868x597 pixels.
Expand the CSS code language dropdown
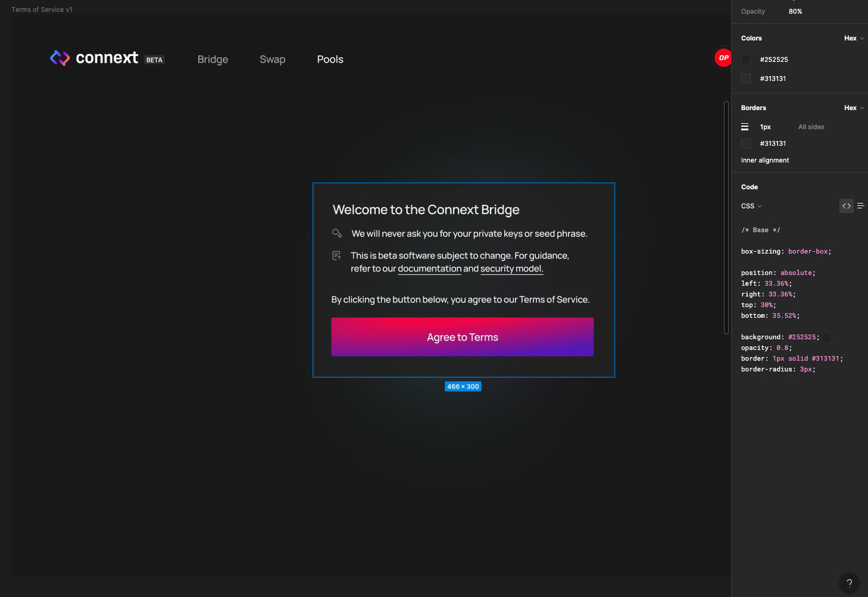751,205
